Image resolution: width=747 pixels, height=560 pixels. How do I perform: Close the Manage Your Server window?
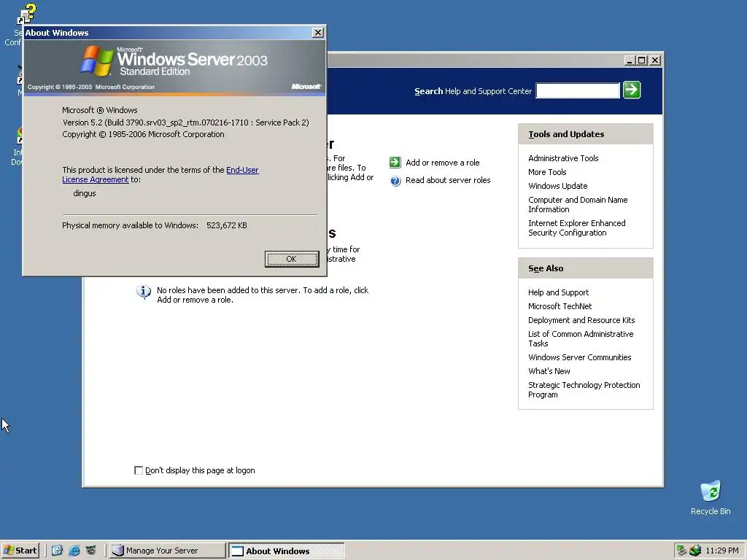click(x=655, y=61)
